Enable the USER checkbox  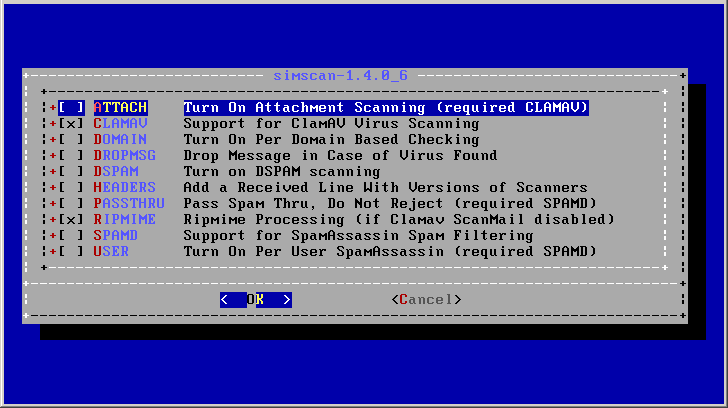coord(71,252)
